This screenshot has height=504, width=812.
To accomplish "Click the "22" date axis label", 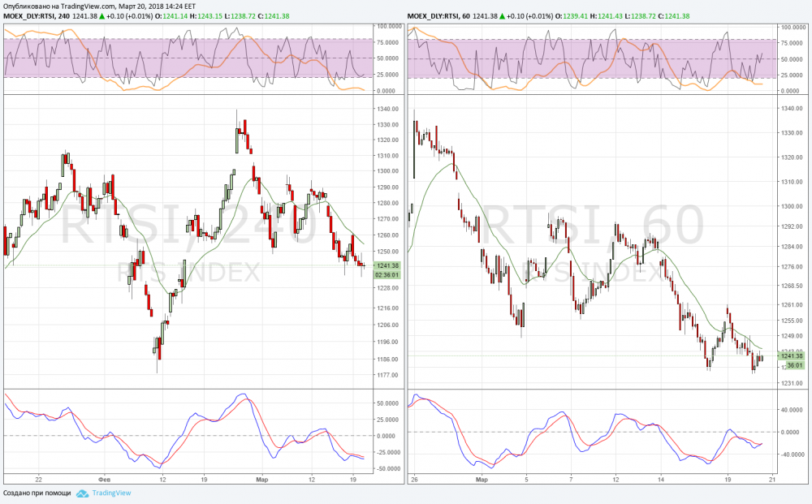I will [x=38, y=480].
